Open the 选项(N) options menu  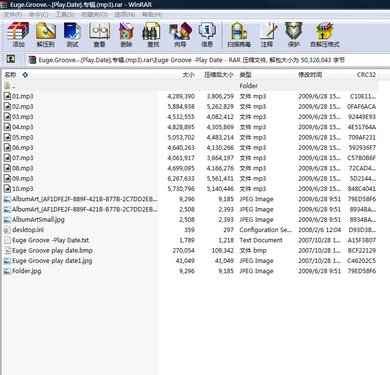tap(125, 14)
